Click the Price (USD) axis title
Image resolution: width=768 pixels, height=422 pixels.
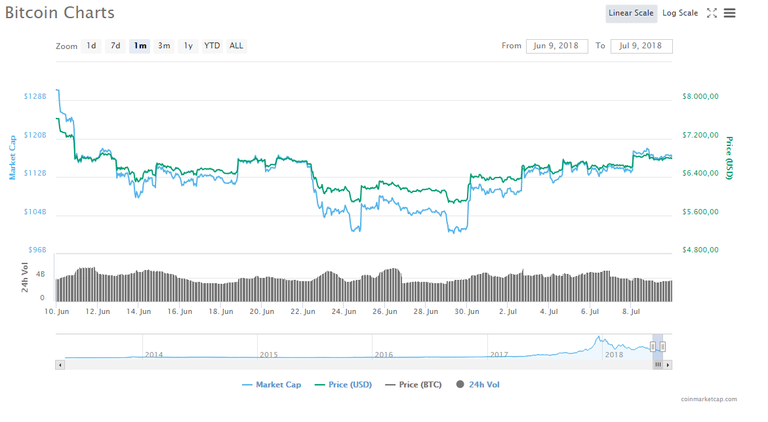[x=729, y=158]
